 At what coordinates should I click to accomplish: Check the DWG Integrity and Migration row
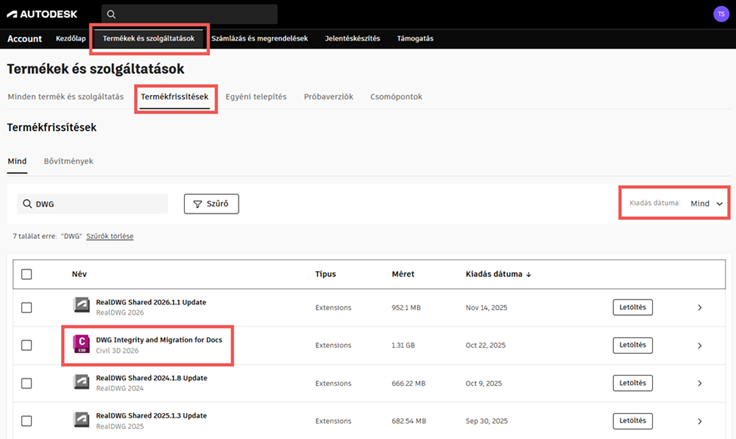point(27,345)
